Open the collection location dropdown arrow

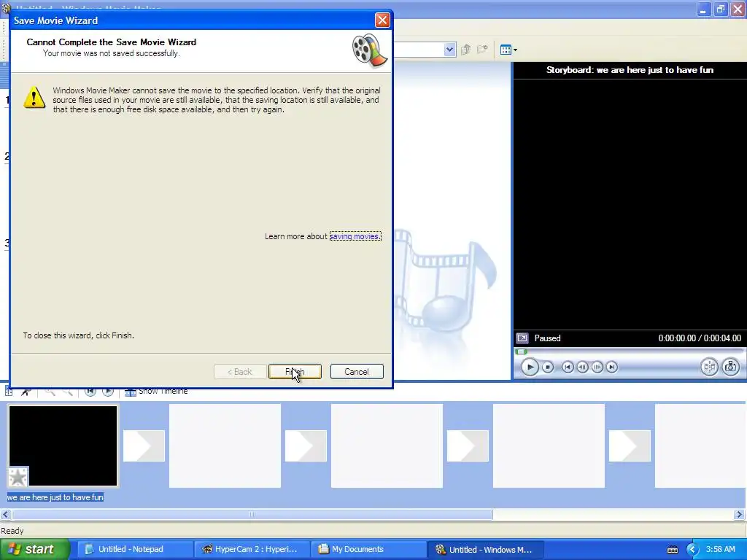click(449, 50)
